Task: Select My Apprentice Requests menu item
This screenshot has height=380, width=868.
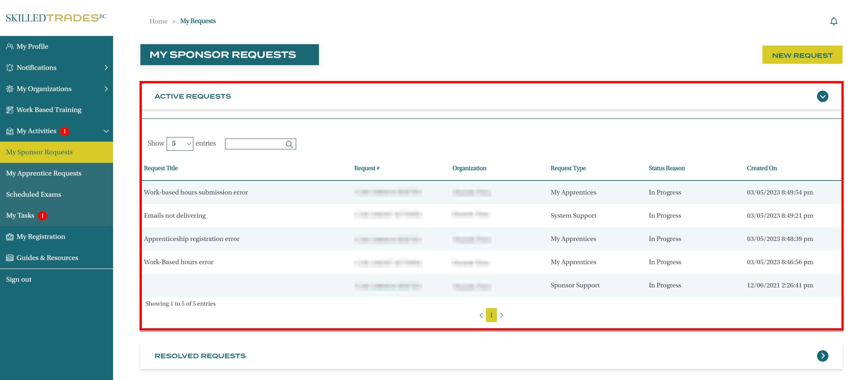Action: pyautogui.click(x=44, y=173)
